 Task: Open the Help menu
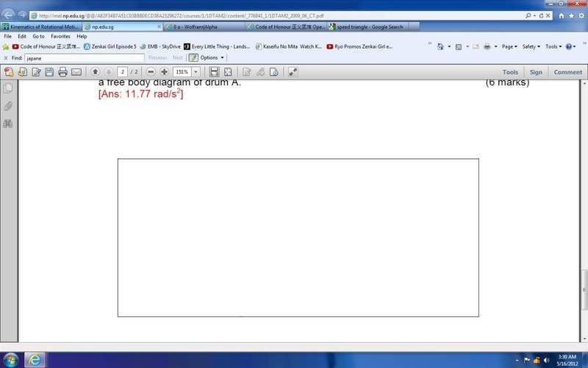tap(82, 36)
